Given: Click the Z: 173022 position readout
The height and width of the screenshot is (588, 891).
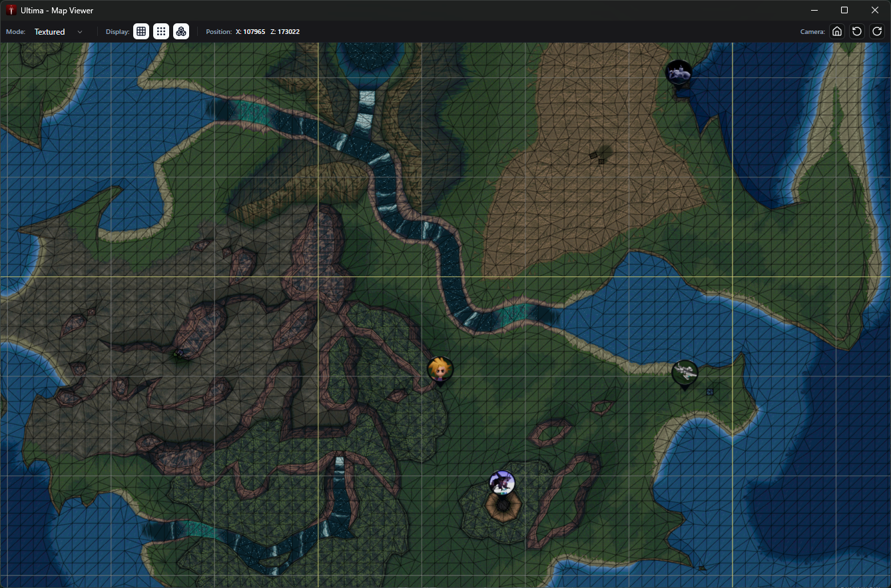Looking at the screenshot, I should (285, 32).
